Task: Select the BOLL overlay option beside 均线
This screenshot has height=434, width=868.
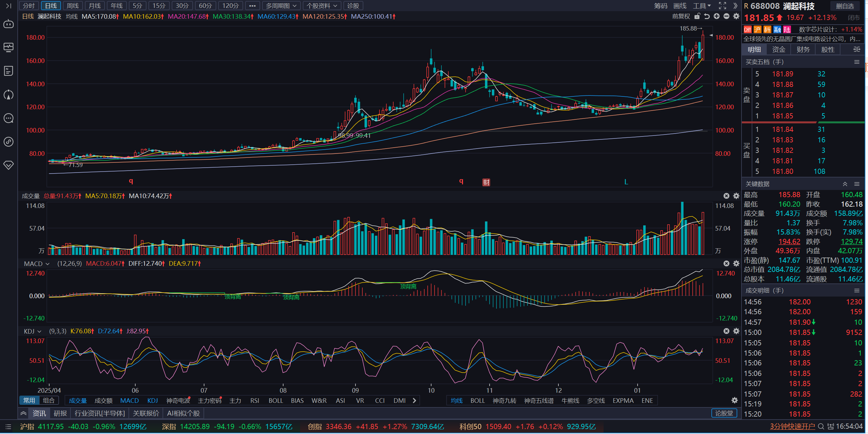Action: click(x=477, y=401)
